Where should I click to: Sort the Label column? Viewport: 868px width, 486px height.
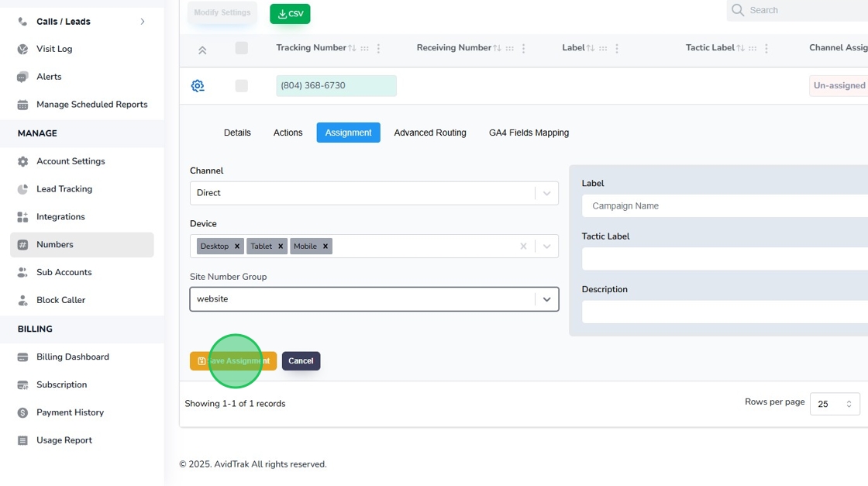591,48
